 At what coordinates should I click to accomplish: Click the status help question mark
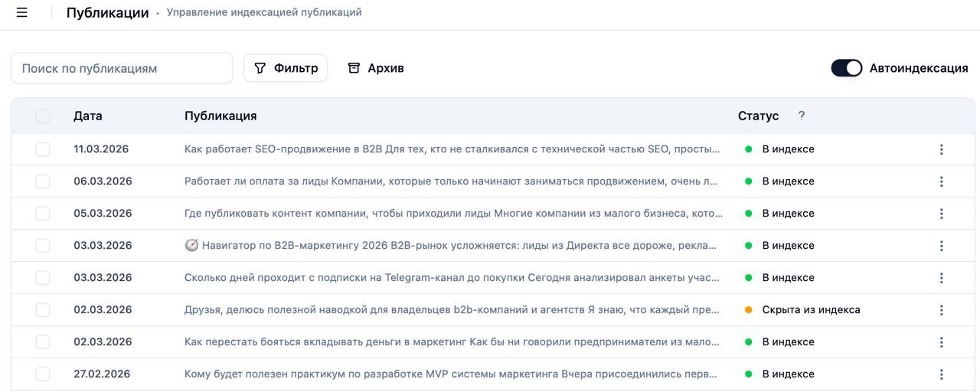[802, 116]
